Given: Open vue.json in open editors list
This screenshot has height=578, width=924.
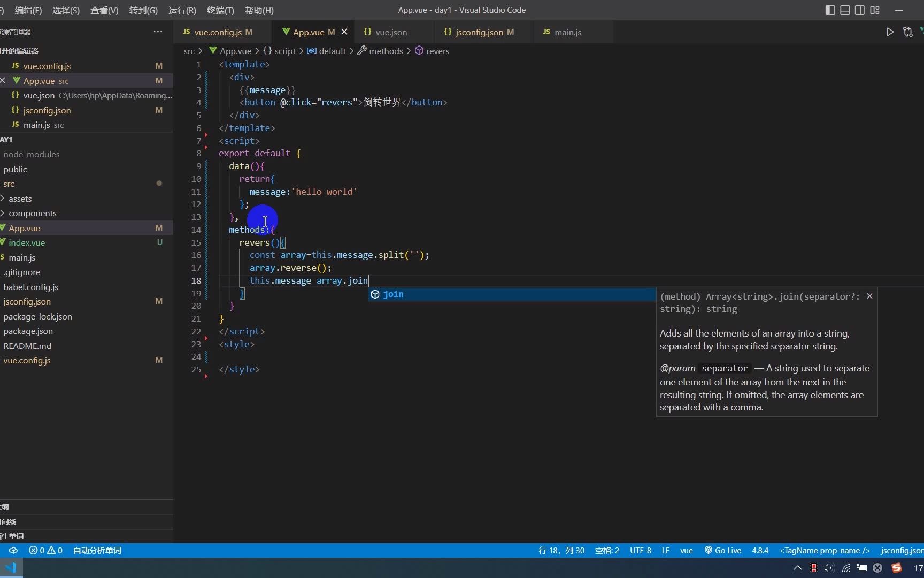Looking at the screenshot, I should click(x=87, y=95).
